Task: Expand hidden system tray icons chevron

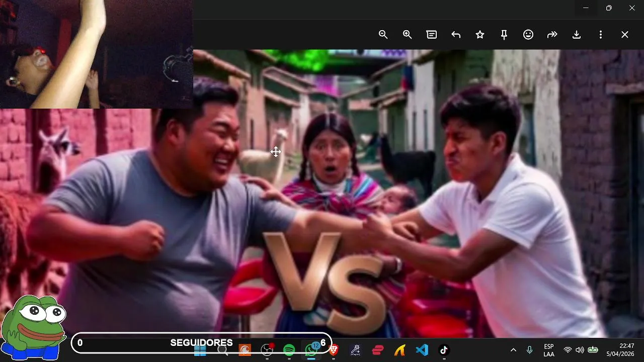Action: 513,350
